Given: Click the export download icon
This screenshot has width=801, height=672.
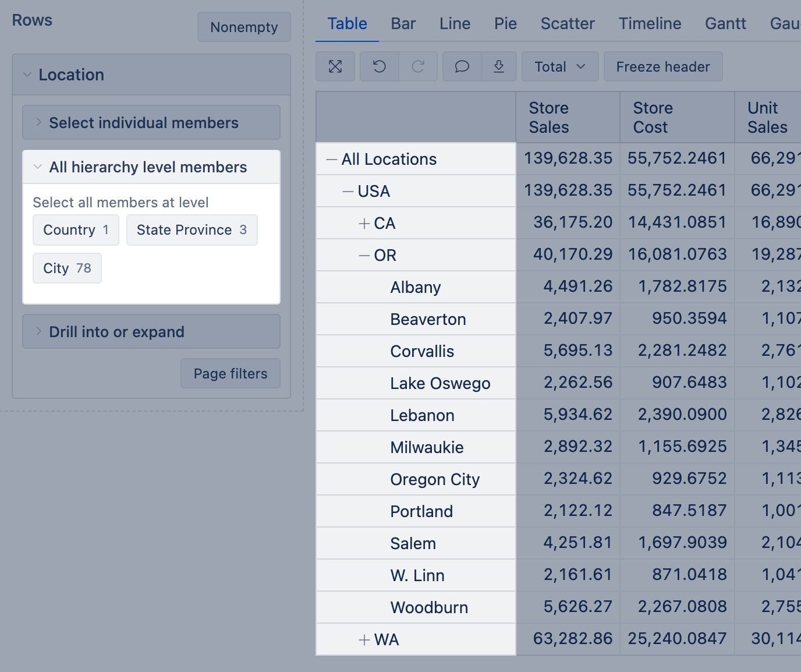Looking at the screenshot, I should click(499, 66).
